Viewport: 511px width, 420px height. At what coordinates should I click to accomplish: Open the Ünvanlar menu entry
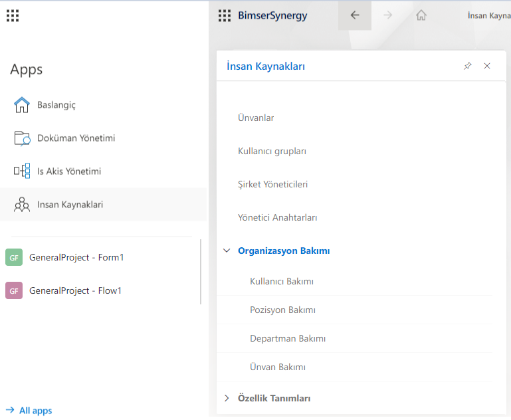pos(256,118)
